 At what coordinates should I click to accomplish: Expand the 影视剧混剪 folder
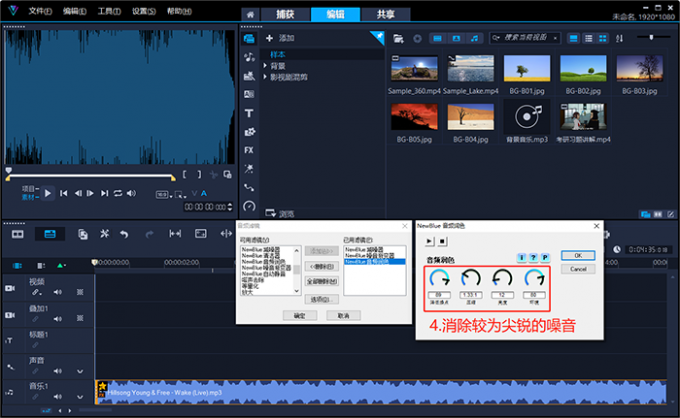[x=265, y=76]
